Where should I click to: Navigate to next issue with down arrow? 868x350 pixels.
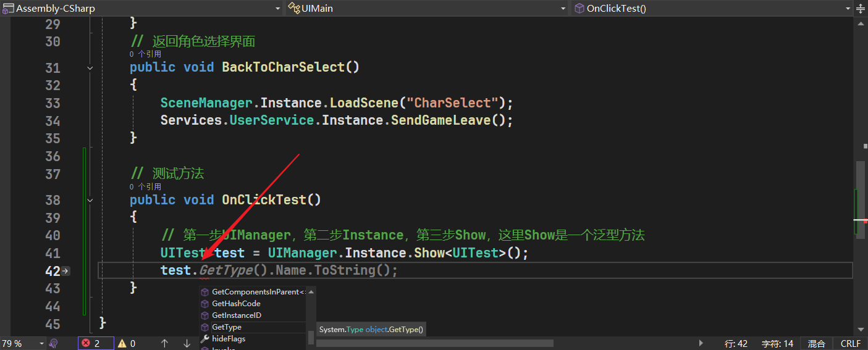(187, 343)
